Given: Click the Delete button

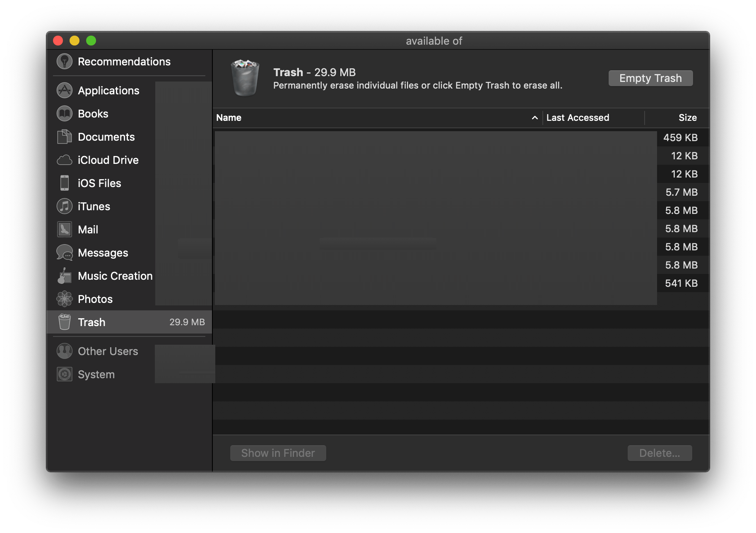Looking at the screenshot, I should click(x=659, y=453).
